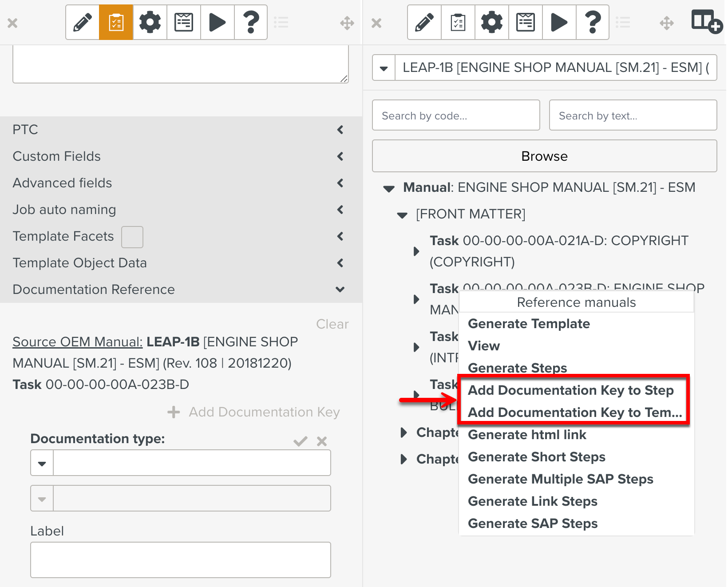The image size is (728, 587).
Task: Click Add Documentation Key button
Action: (x=254, y=412)
